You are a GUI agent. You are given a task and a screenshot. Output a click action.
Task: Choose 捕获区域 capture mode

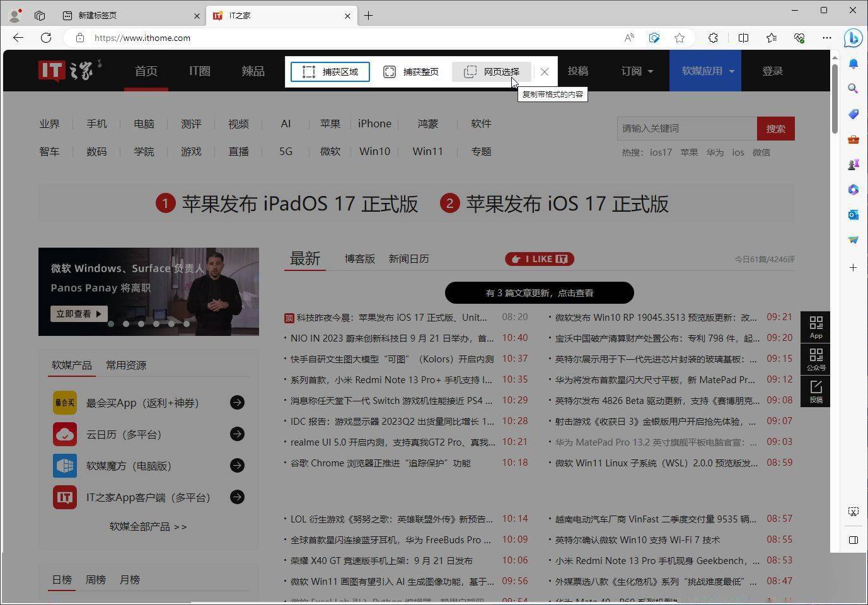click(330, 72)
